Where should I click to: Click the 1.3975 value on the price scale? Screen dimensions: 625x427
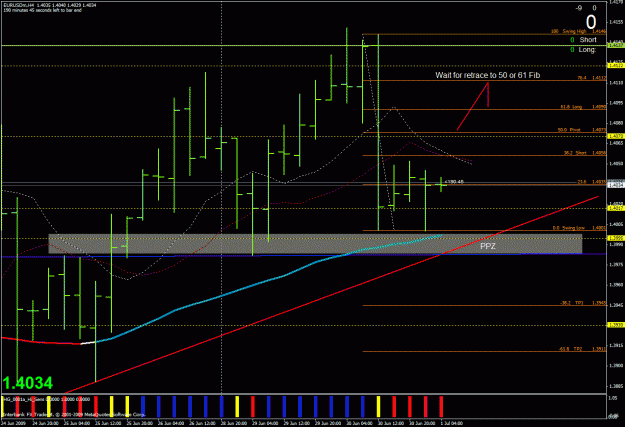click(x=616, y=264)
